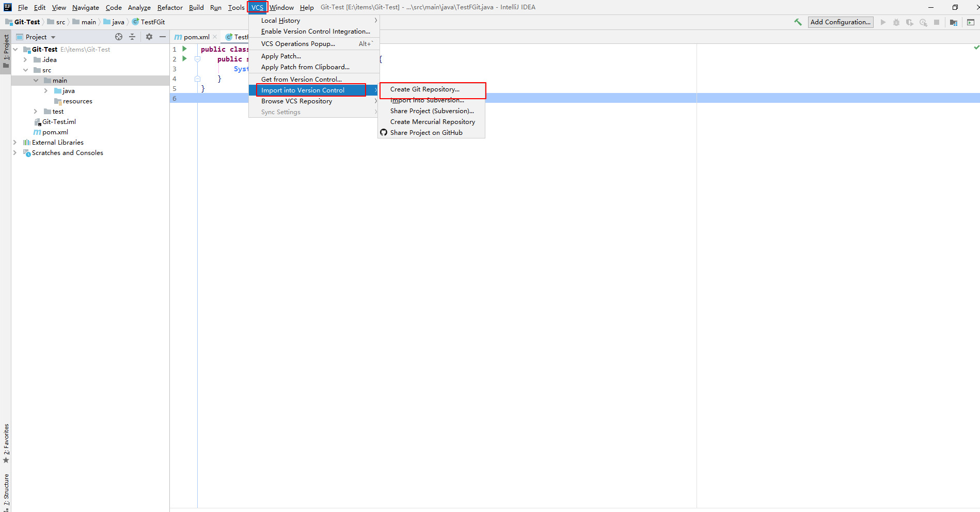
Task: Click Run with Coverage icon
Action: click(910, 22)
